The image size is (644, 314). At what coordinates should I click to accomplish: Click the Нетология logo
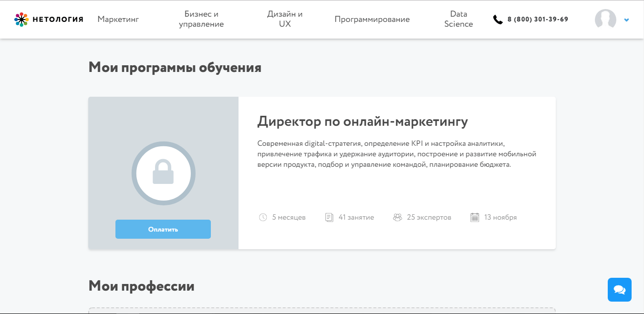click(49, 19)
